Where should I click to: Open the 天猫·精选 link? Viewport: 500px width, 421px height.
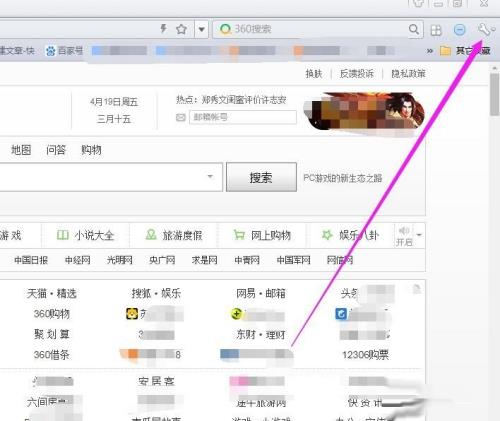[x=52, y=294]
